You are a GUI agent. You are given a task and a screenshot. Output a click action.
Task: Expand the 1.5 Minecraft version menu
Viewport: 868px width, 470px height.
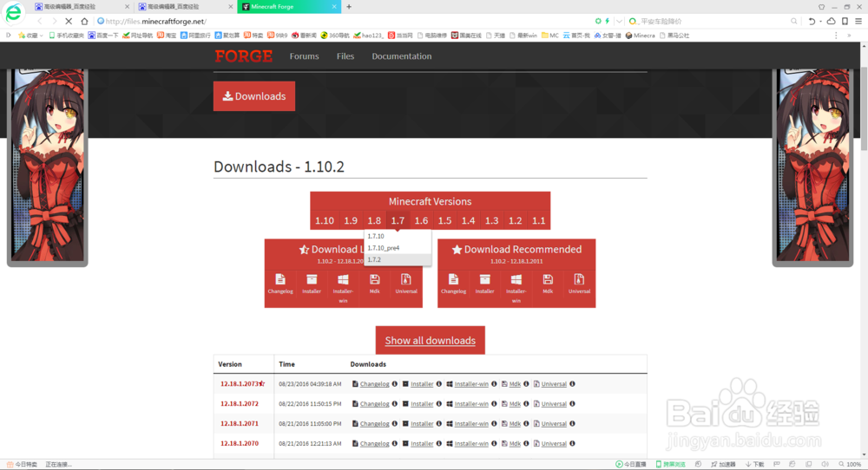point(444,220)
